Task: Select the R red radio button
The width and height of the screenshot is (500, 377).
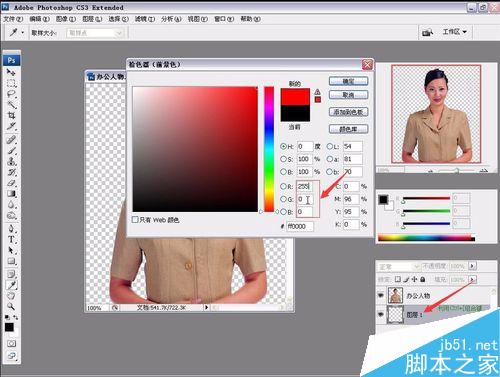Action: pos(283,186)
